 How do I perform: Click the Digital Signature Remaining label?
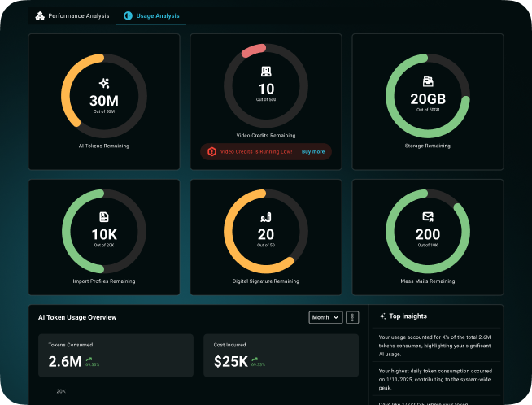pos(266,281)
